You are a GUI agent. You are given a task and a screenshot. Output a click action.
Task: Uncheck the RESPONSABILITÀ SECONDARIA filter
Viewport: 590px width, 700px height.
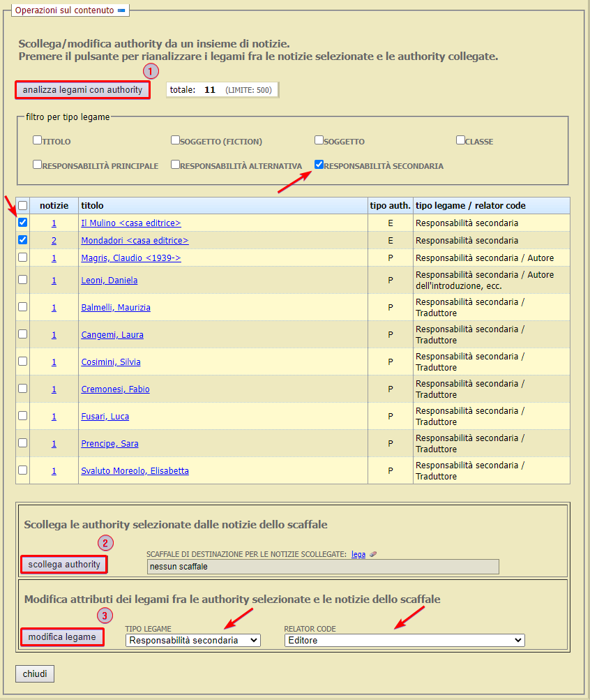[x=319, y=164]
